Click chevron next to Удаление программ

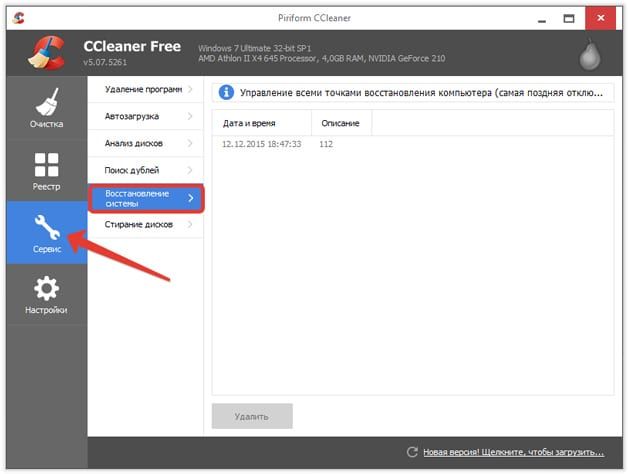pyautogui.click(x=190, y=89)
